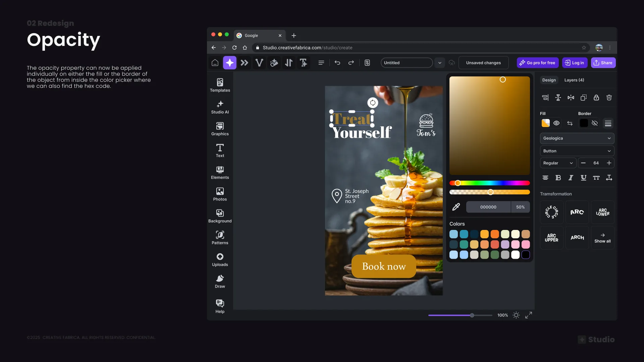
Task: Switch to the Design tab
Action: click(x=549, y=80)
